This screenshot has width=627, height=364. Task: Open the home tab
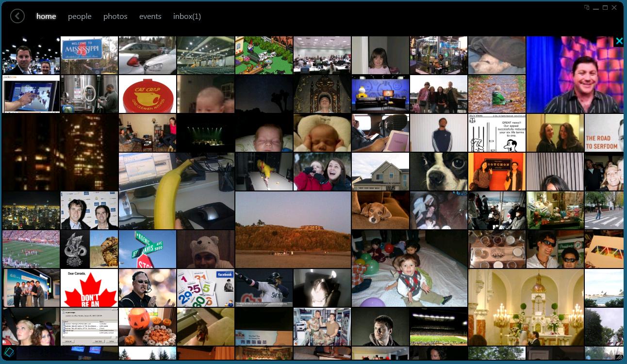[46, 16]
